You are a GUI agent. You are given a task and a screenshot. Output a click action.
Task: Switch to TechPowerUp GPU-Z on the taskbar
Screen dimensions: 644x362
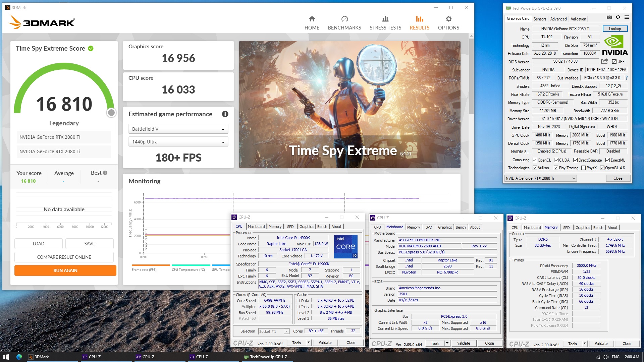[268, 357]
